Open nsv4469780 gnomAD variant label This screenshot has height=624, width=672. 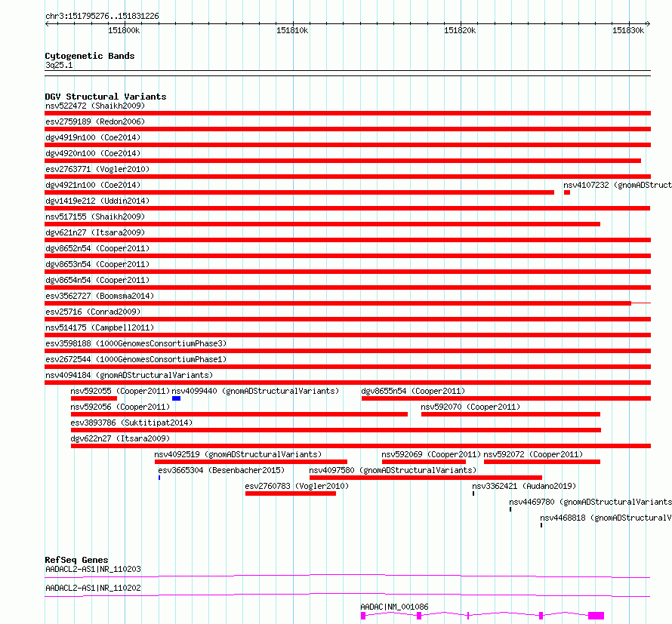pos(590,502)
